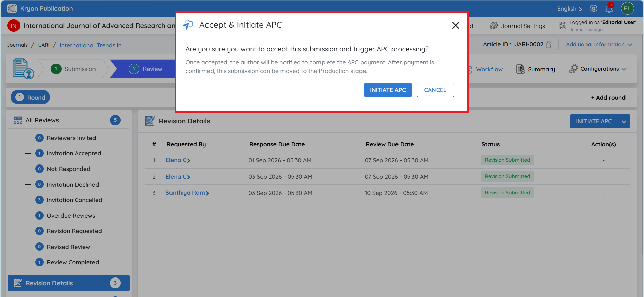This screenshot has width=644, height=297.
Task: Confirm with the Initiate APC dialog button
Action: click(x=388, y=90)
